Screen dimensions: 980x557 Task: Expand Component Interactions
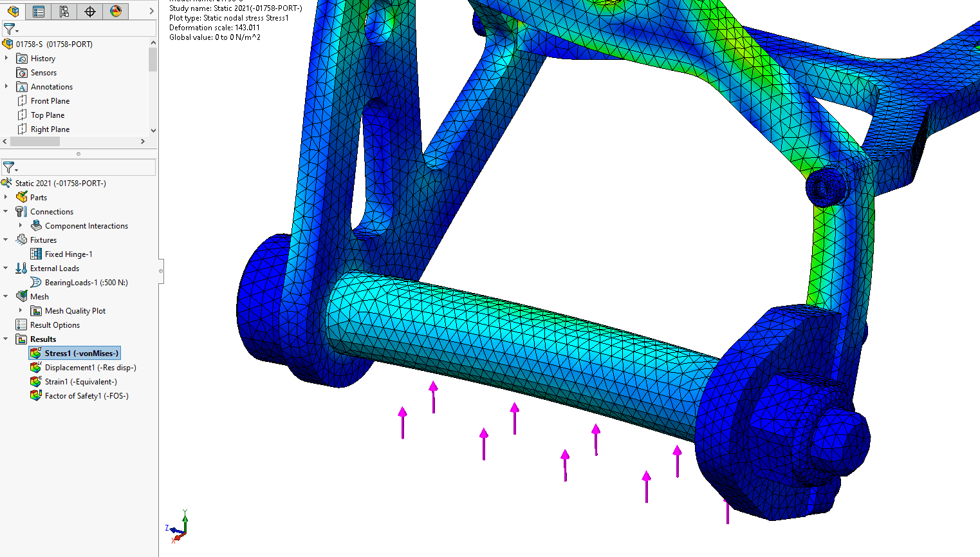tap(21, 225)
